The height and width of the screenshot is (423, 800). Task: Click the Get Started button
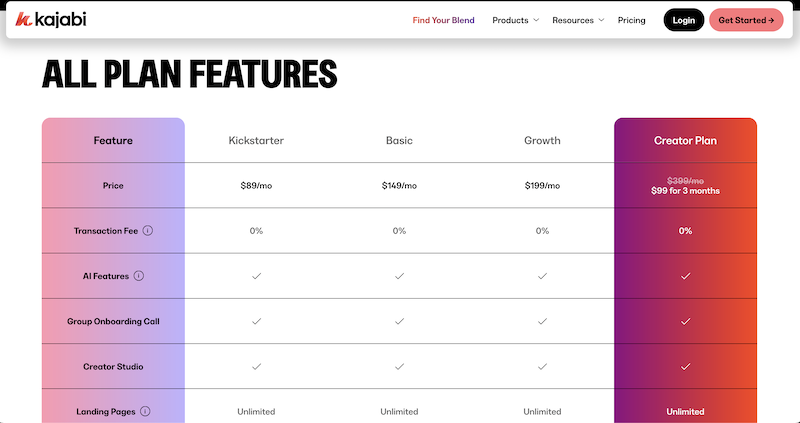coord(746,20)
